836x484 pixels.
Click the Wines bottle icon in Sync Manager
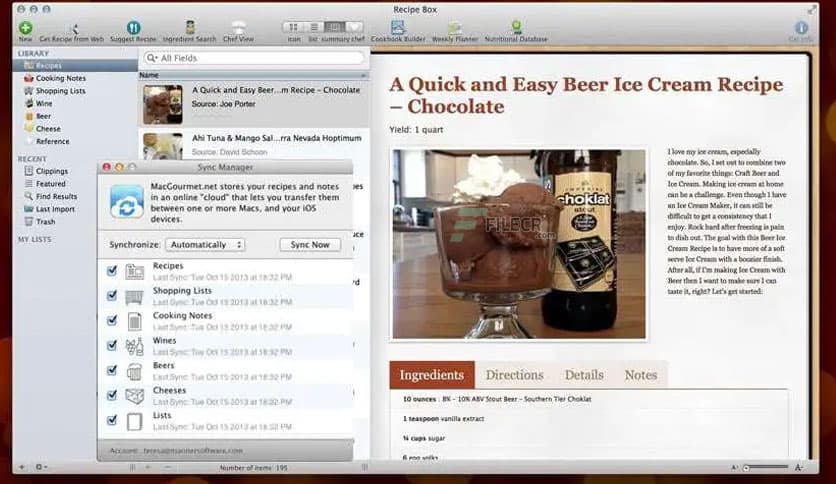click(x=134, y=346)
